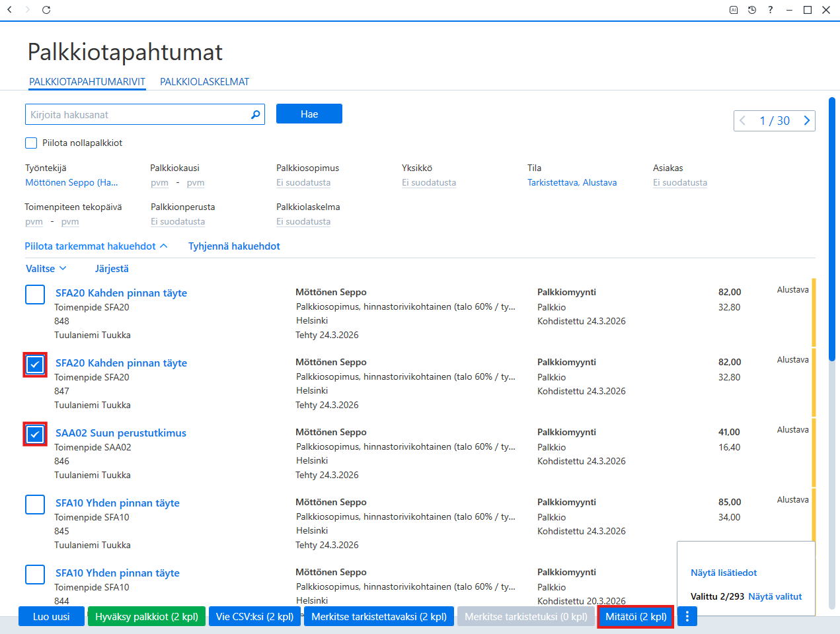
Task: Open the Palkkiosopimus filter
Action: 303,183
